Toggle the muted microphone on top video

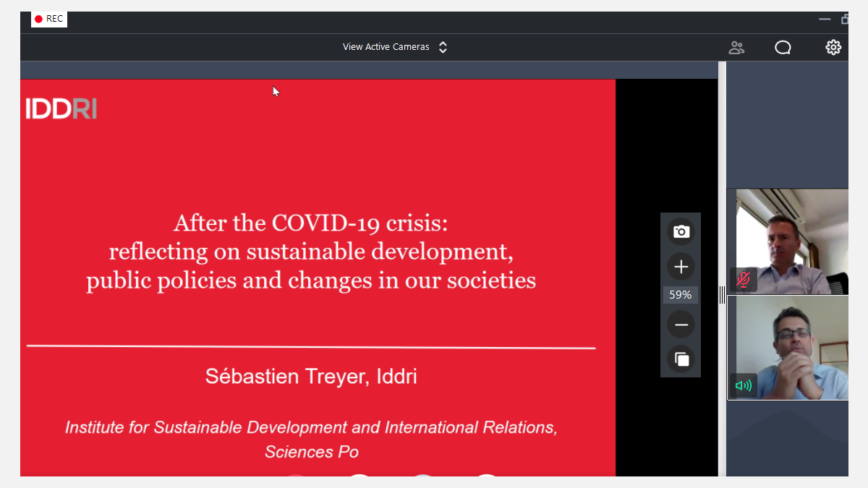coord(743,279)
